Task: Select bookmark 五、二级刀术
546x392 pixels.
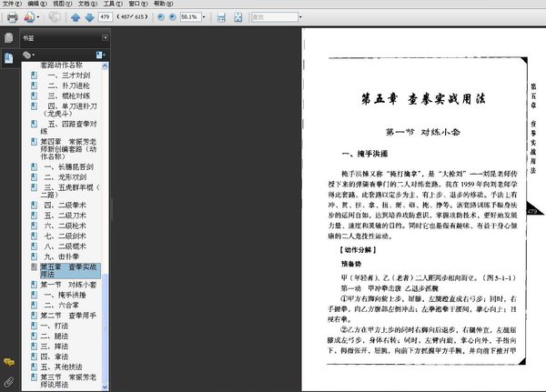Action: tap(66, 216)
